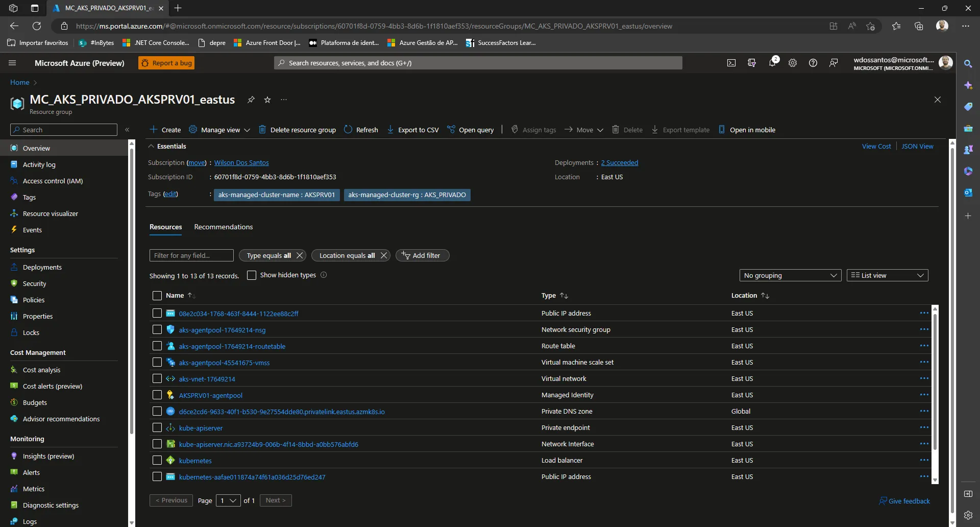
Task: Toggle the select-all checkbox in Name header
Action: tap(157, 296)
